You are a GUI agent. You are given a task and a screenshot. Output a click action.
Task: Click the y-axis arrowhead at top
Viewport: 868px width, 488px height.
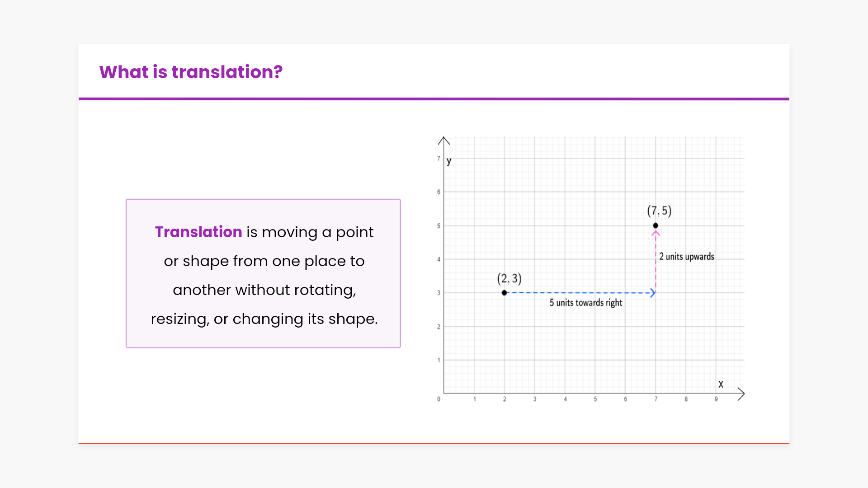[444, 140]
